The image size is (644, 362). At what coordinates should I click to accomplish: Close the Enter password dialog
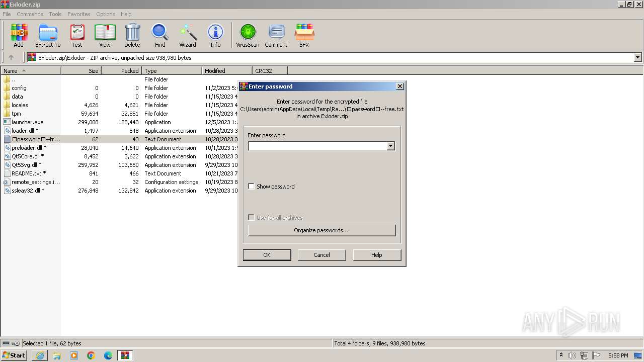click(400, 86)
